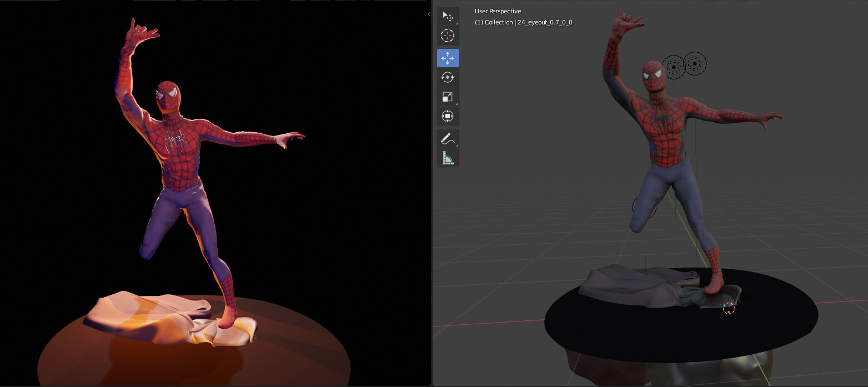The image size is (868, 387).
Task: Switch to the Rotate tool
Action: click(x=448, y=78)
